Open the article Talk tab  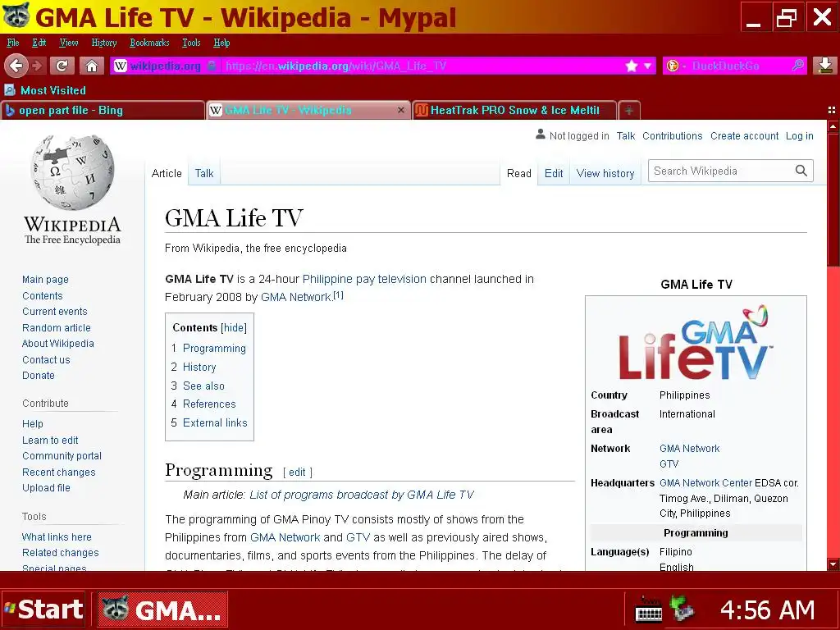click(204, 174)
